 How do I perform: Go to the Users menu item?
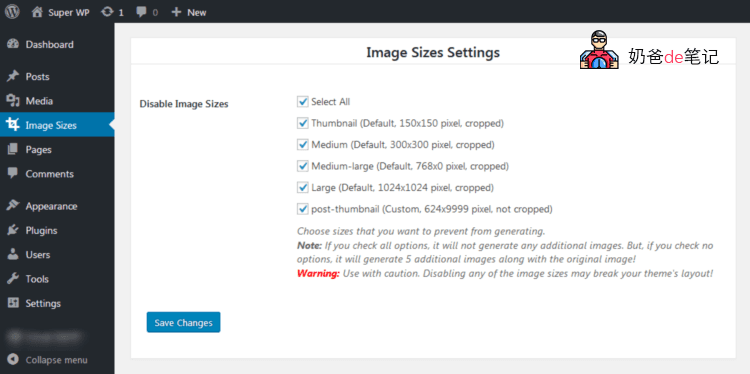pyautogui.click(x=57, y=254)
